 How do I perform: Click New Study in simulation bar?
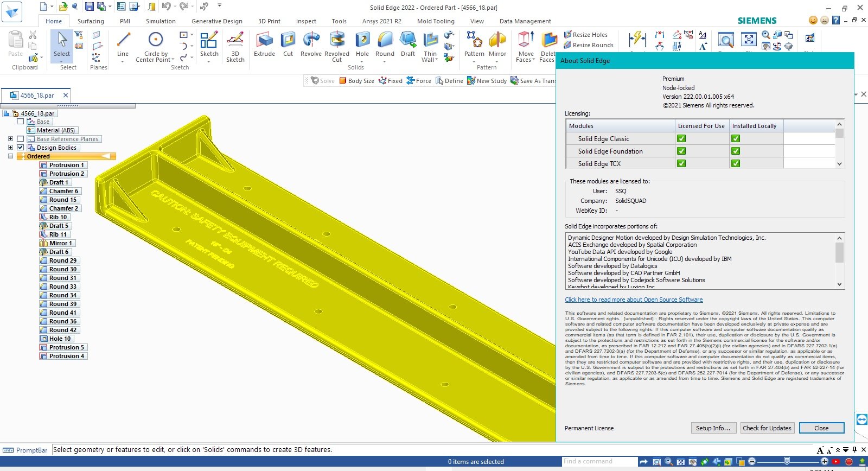pos(487,81)
